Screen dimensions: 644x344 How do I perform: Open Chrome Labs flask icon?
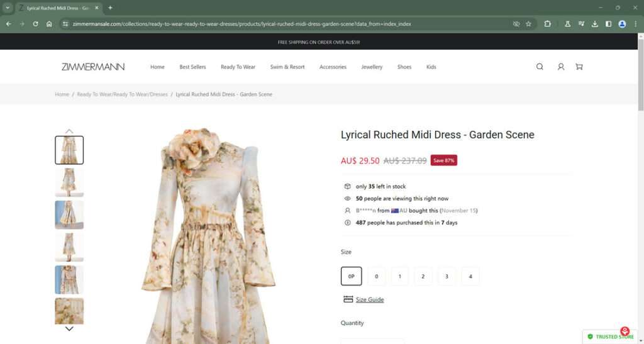(567, 24)
